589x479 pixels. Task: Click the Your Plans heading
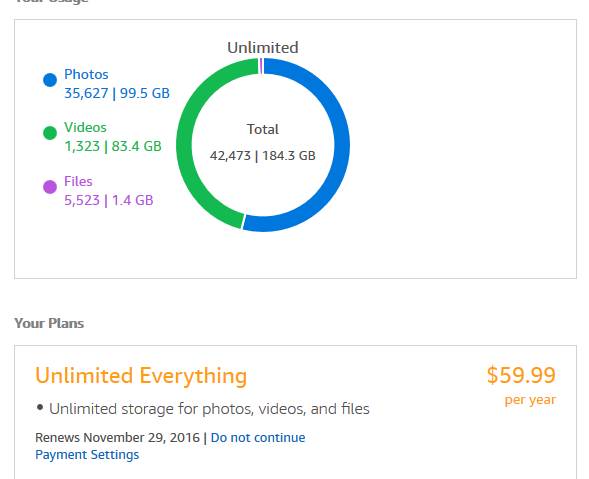pyautogui.click(x=49, y=323)
